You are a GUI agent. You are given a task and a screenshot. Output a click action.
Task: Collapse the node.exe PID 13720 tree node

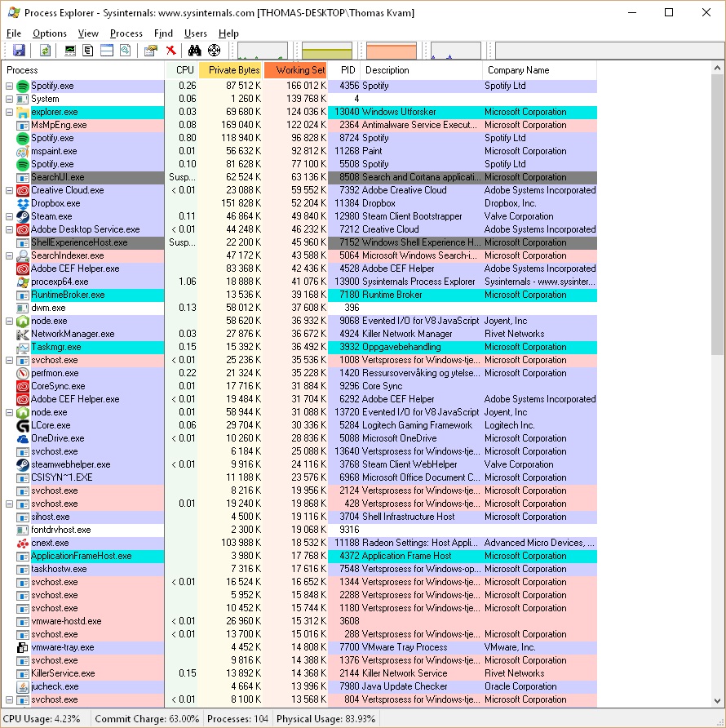pos(9,412)
